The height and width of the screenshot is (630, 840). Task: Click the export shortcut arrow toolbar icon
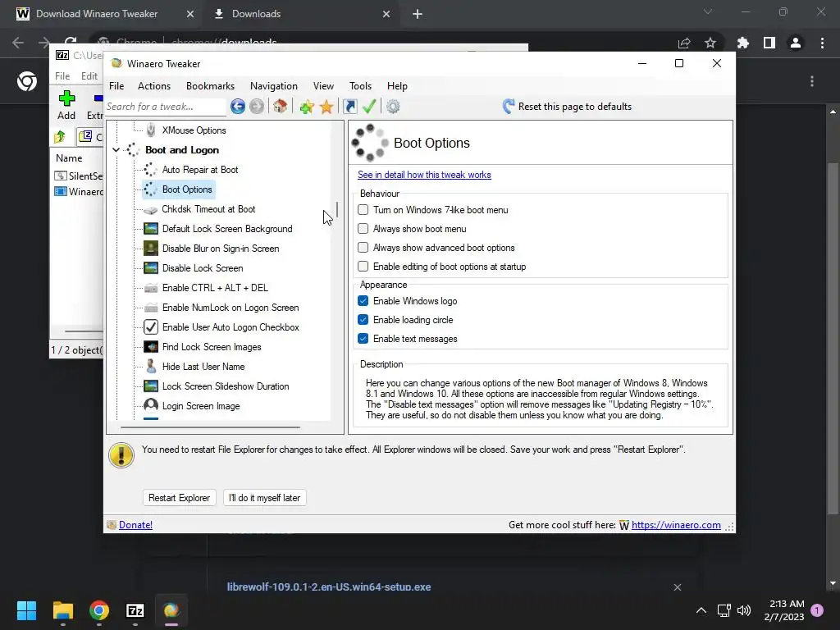coord(349,107)
